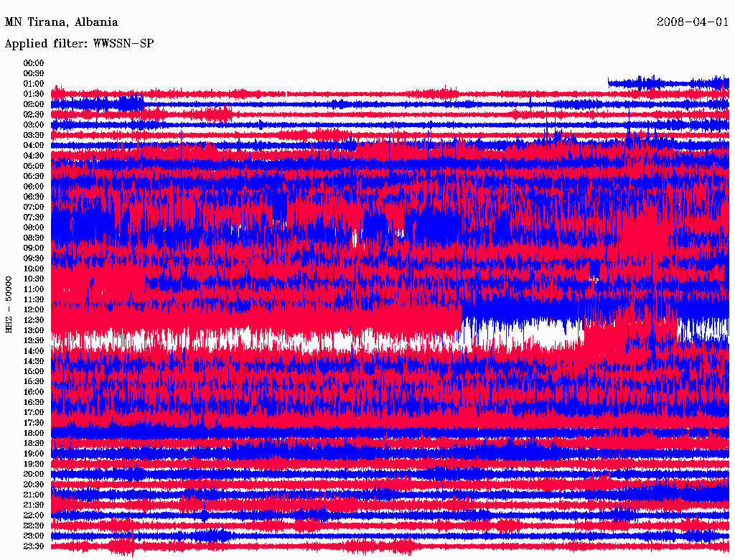Select the 13:00 time label
This screenshot has height=560, width=735.
pyautogui.click(x=33, y=330)
